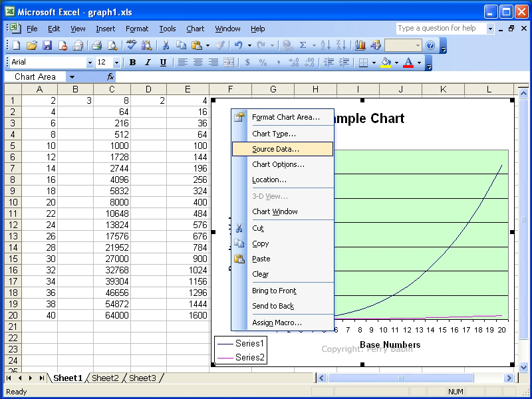Click the Paste clipboard icon in the Standard toolbar
The width and height of the screenshot is (532, 399).
196,45
